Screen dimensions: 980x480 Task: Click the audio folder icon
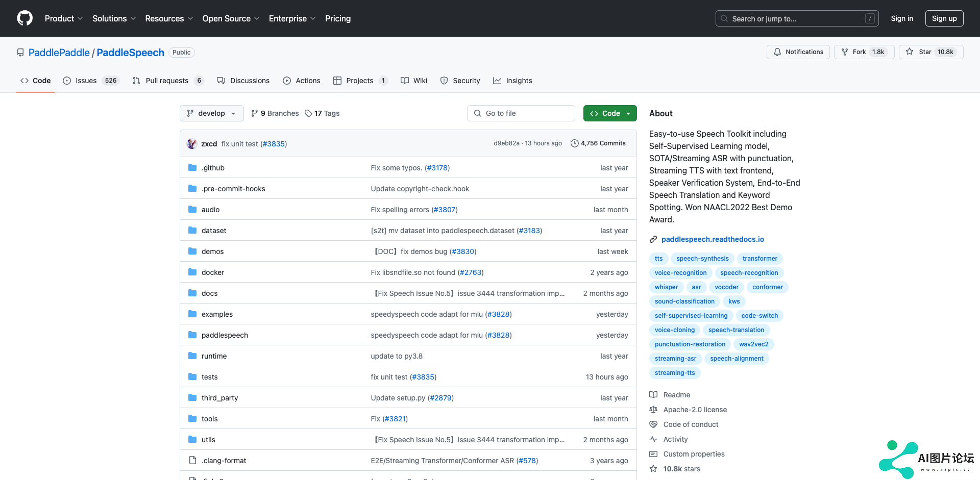pyautogui.click(x=192, y=210)
